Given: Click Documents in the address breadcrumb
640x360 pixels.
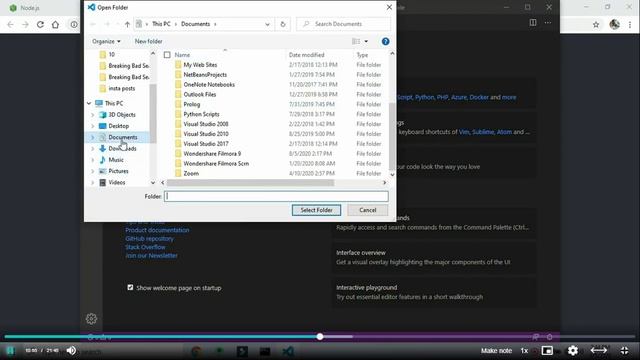Looking at the screenshot, I should click(196, 24).
